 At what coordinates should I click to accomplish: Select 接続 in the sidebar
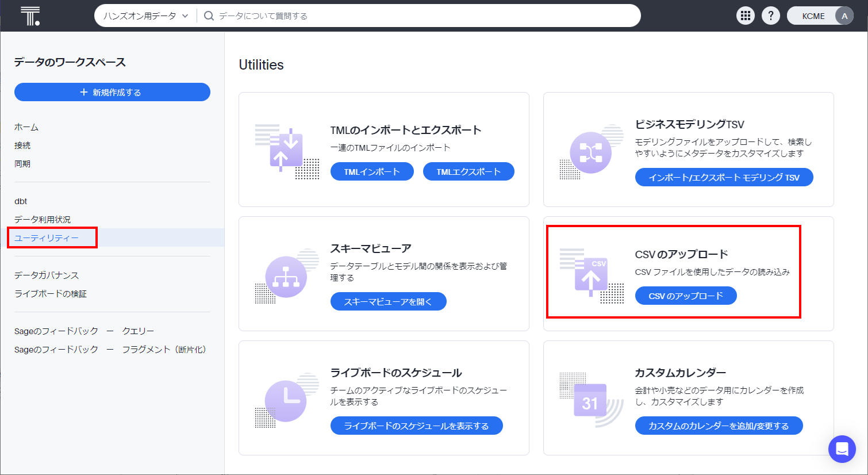click(22, 145)
